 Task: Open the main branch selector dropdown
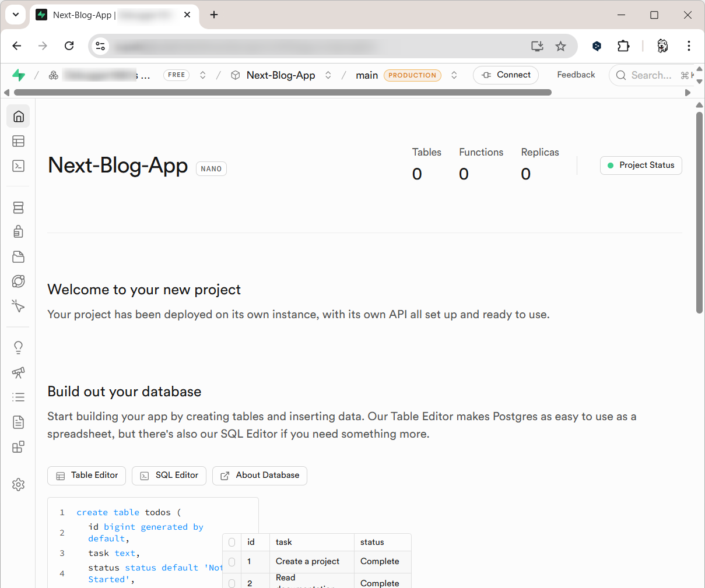[454, 75]
